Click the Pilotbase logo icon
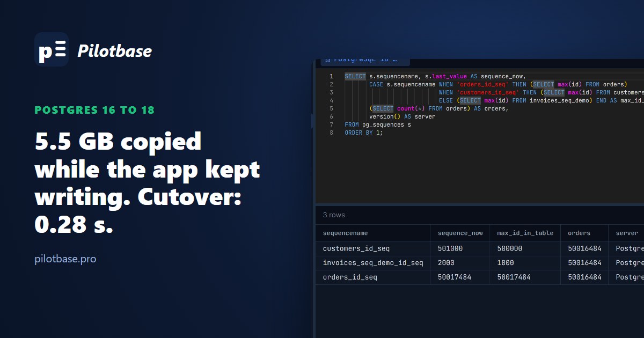Screen dimensions: 644x338 point(52,49)
